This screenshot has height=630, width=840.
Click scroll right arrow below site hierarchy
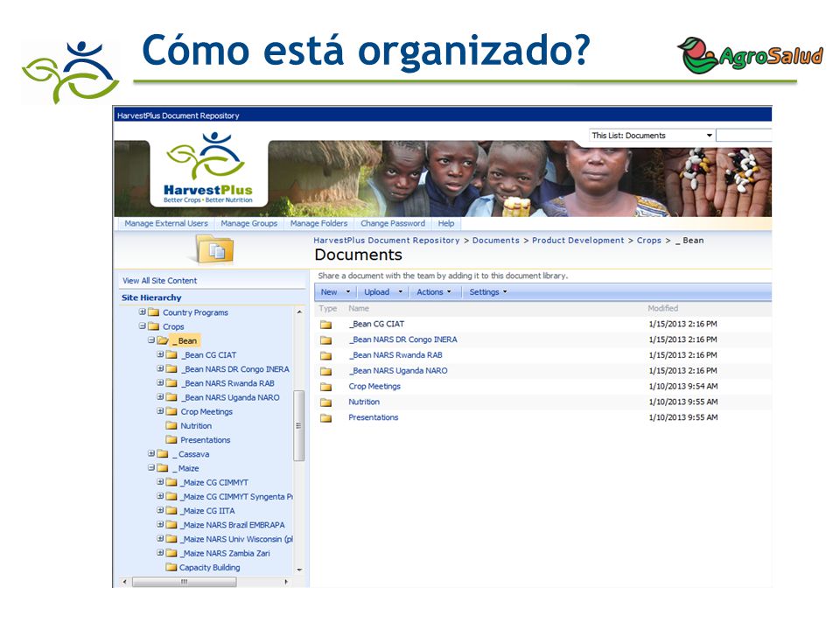point(286,581)
